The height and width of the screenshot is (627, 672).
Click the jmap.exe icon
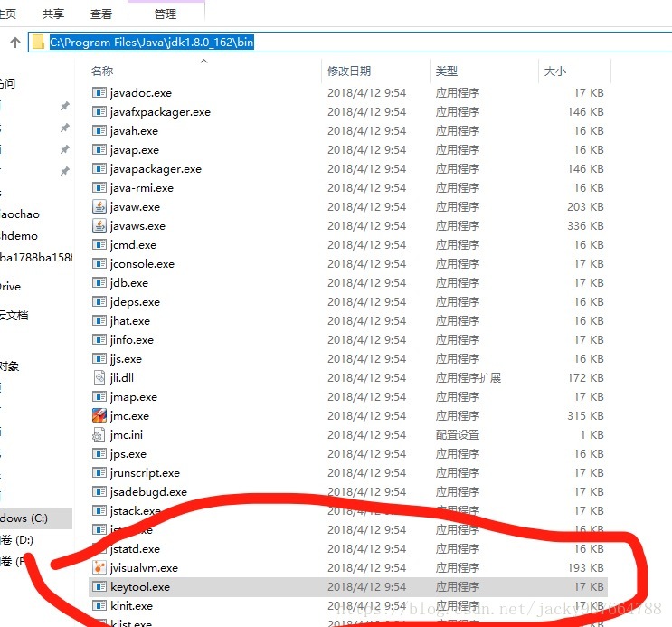pyautogui.click(x=99, y=396)
